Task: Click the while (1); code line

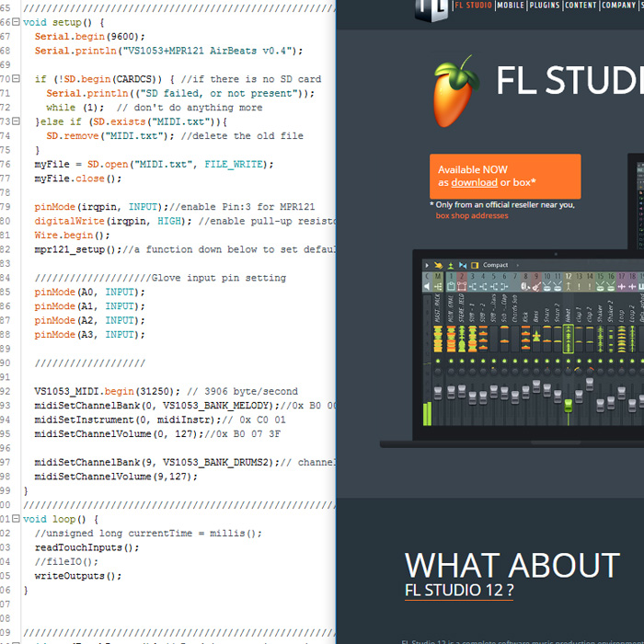Action: [154, 108]
